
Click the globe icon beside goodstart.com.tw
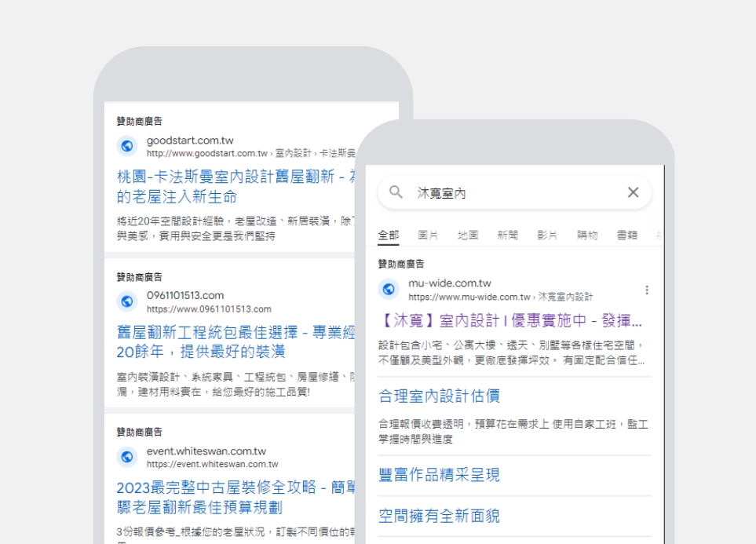(x=127, y=146)
